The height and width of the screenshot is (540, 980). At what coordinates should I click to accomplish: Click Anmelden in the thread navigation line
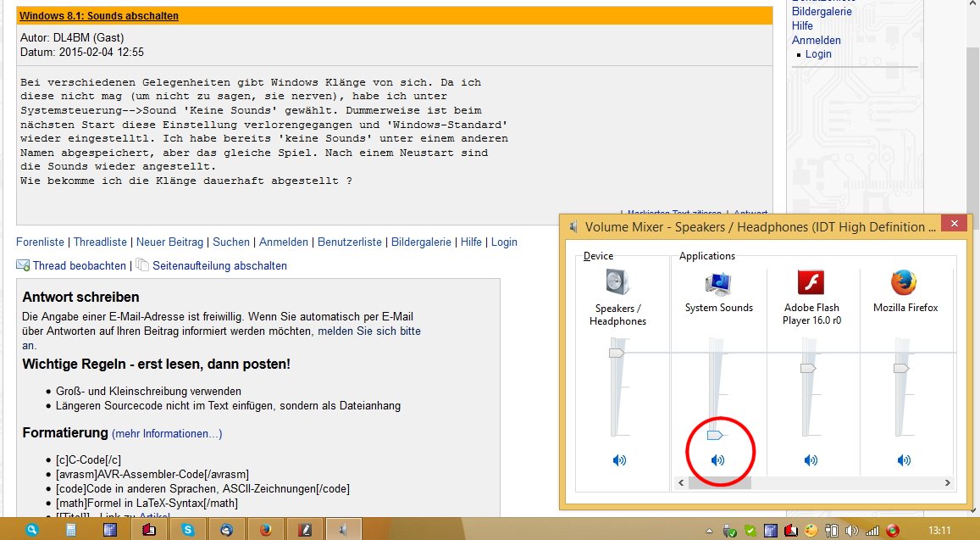pyautogui.click(x=284, y=242)
